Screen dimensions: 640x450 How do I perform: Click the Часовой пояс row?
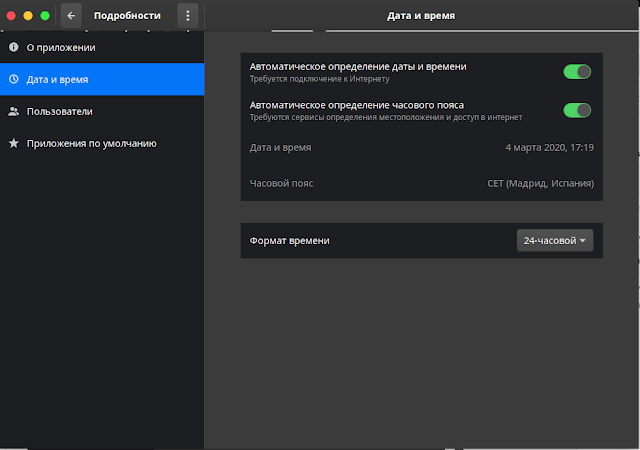point(422,183)
